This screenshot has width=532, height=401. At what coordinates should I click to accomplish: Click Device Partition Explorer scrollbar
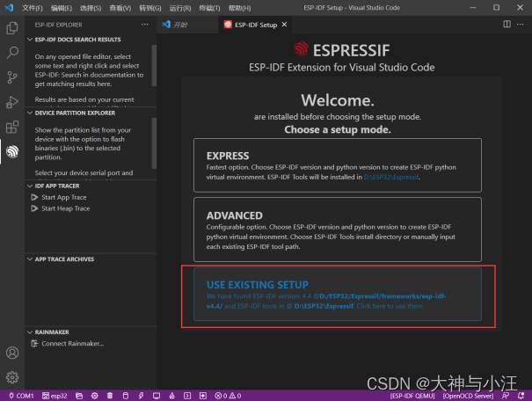(x=154, y=143)
